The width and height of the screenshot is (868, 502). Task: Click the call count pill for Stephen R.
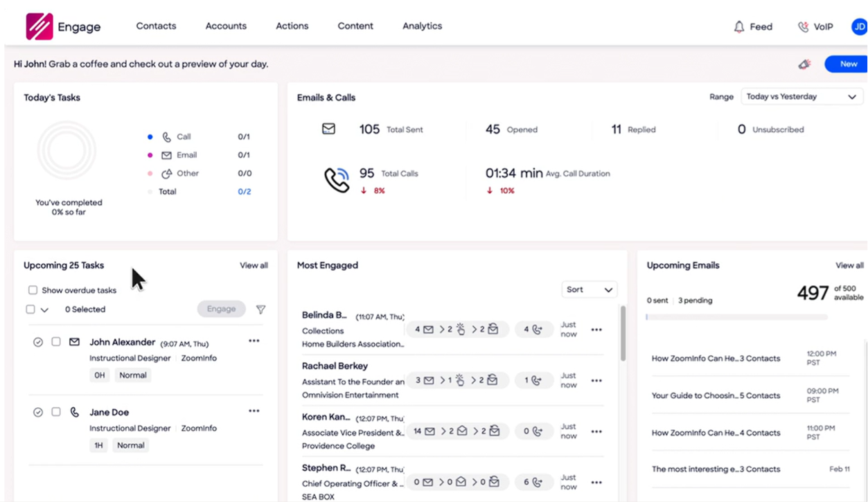click(x=533, y=483)
